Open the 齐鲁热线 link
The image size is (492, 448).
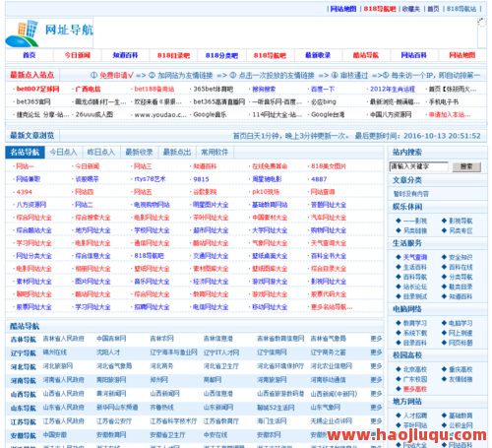tap(161, 408)
